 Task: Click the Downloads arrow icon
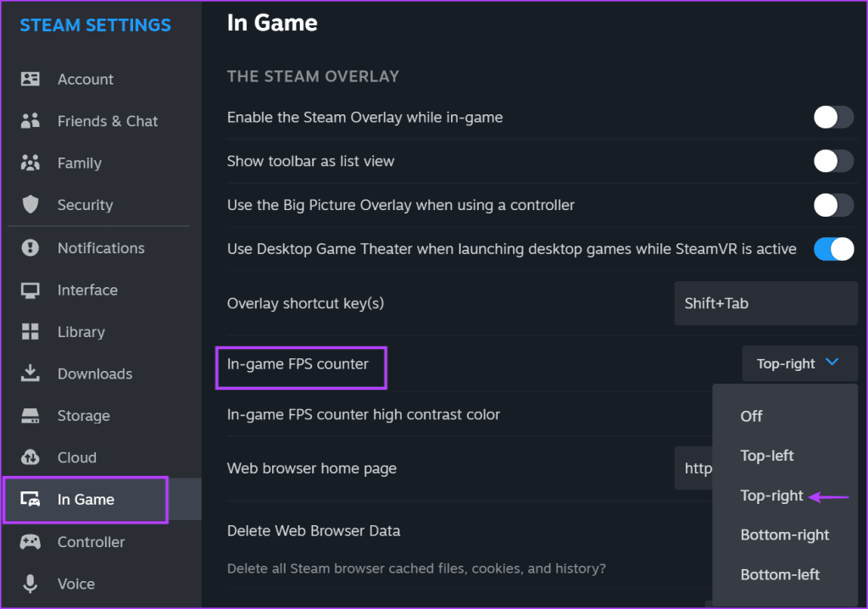point(31,374)
